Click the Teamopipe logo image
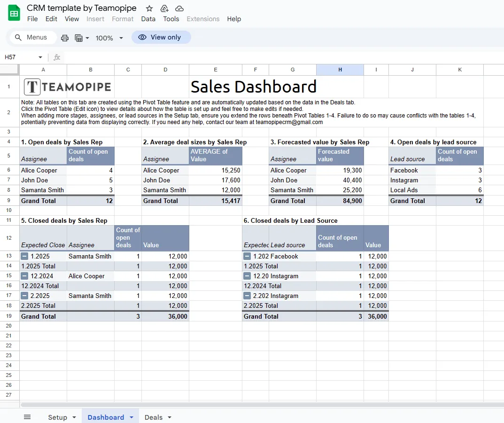This screenshot has height=423, width=504. pos(68,87)
